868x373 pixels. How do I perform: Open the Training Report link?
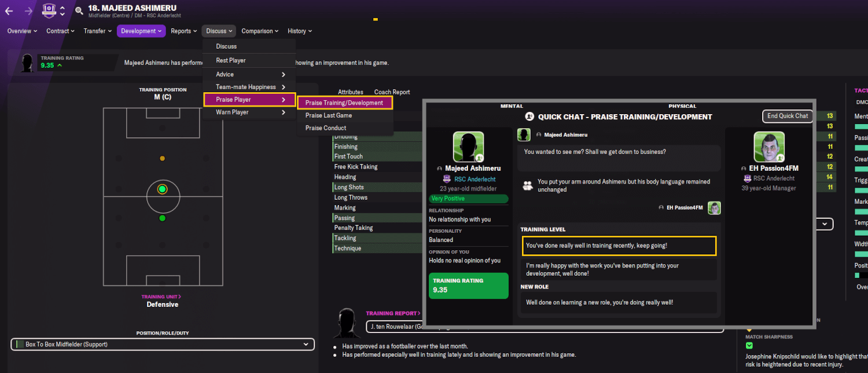pyautogui.click(x=393, y=313)
